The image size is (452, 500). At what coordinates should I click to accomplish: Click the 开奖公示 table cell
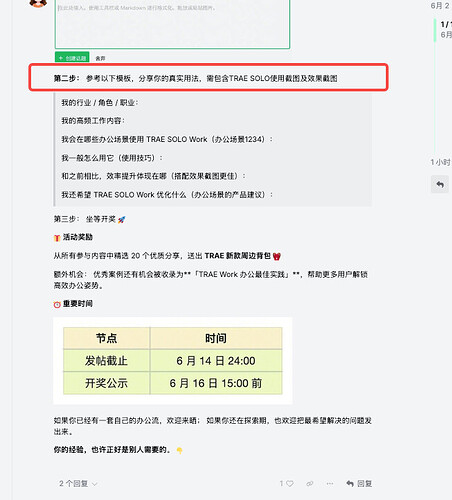point(106,383)
